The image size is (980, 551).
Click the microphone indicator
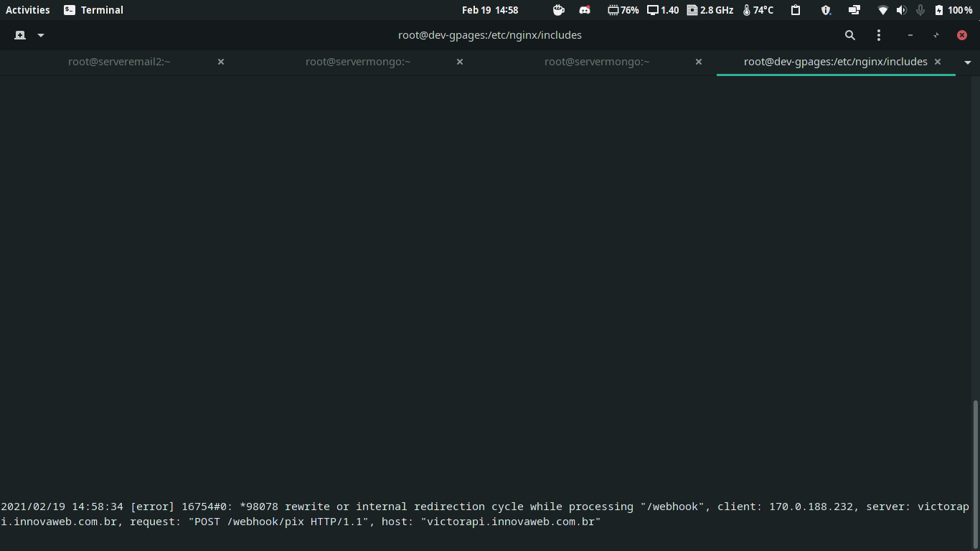coord(920,10)
